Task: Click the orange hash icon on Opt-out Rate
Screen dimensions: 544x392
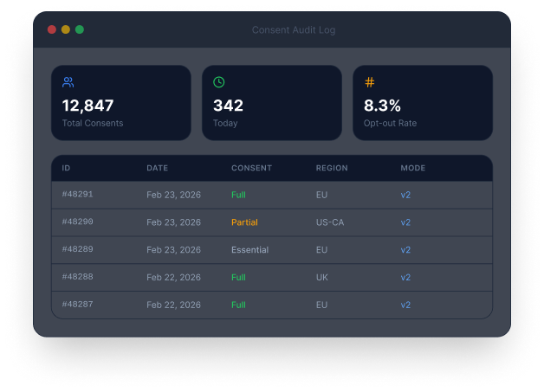Action: pos(370,82)
